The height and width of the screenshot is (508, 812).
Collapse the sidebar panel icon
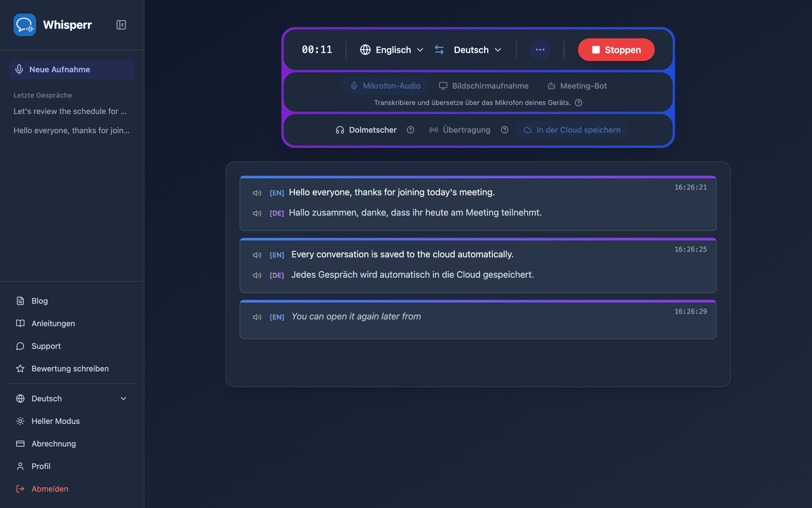coord(121,25)
